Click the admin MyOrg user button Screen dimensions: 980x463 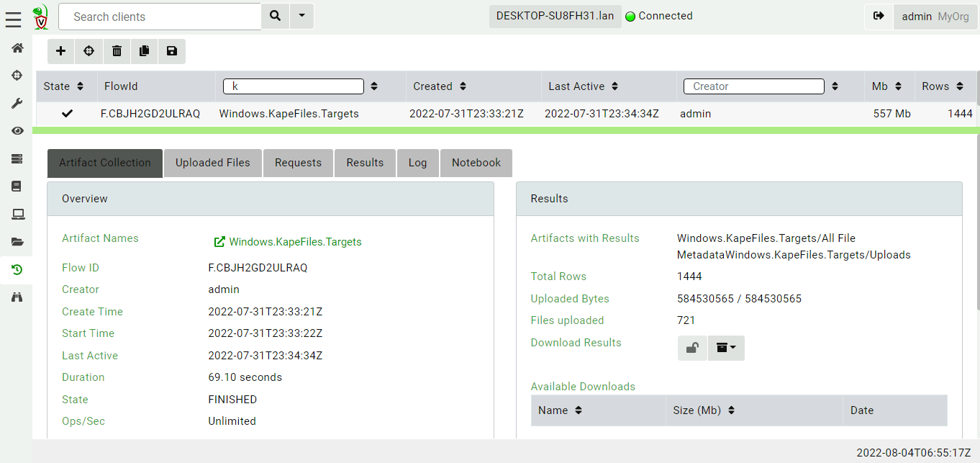[x=935, y=16]
